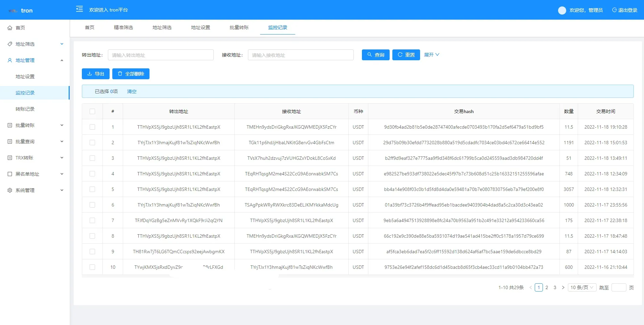Open the 10 条/页 page size dropdown
This screenshot has width=644, height=325.
tap(582, 287)
